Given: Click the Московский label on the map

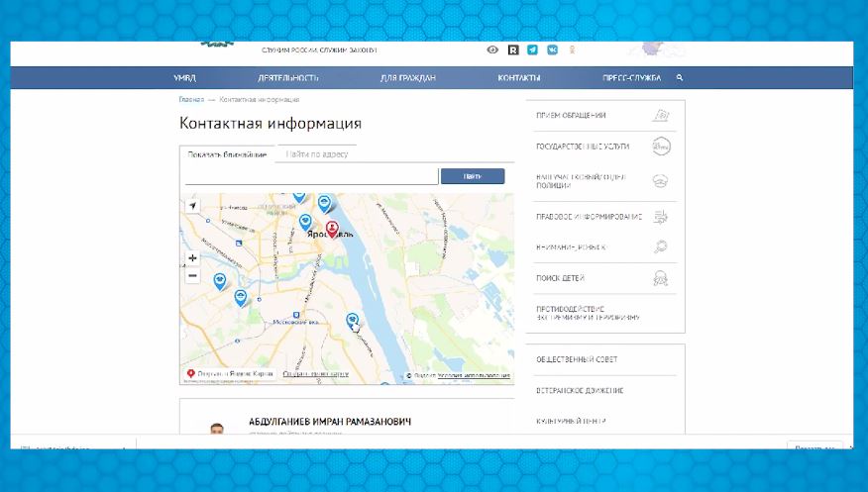Looking at the screenshot, I should [x=295, y=322].
